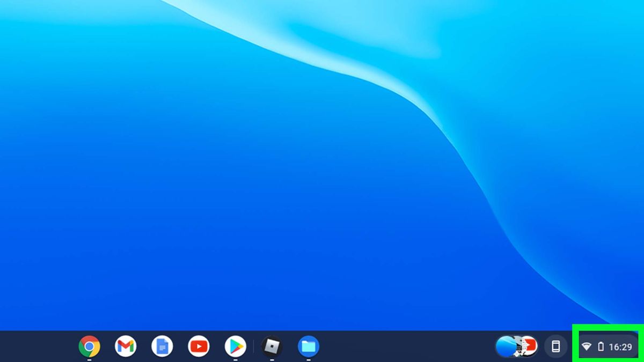Select the grouped running apps cluster
Viewport: 644px width, 362px height.
[515, 346]
